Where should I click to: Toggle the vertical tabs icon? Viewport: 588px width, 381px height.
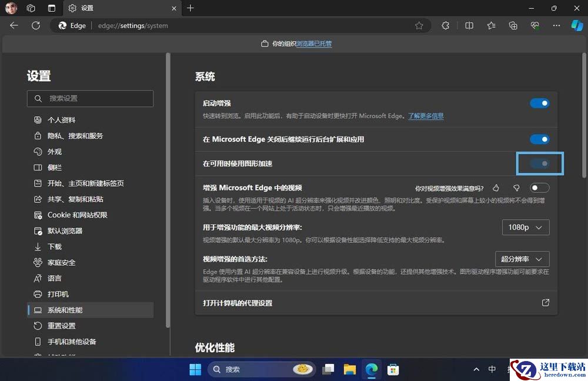tap(52, 8)
